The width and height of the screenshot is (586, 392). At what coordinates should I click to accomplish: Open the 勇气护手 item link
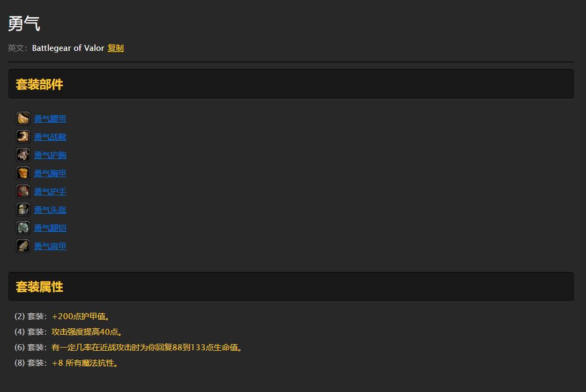(x=50, y=192)
